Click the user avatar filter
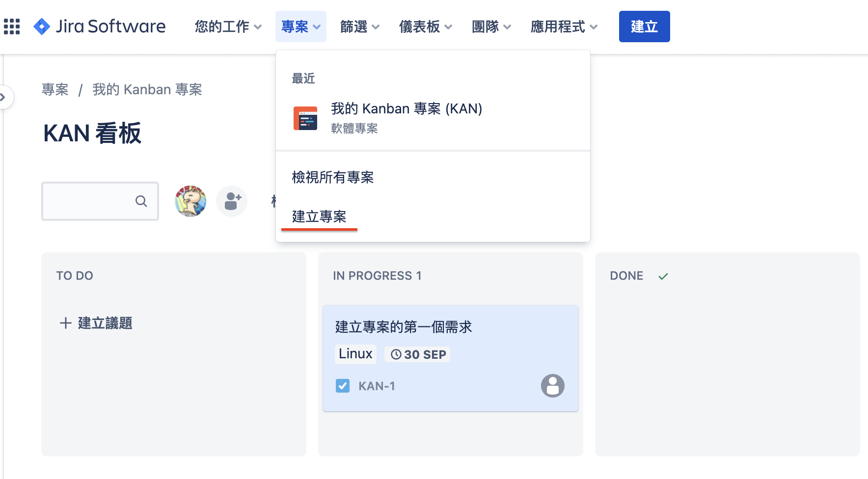The height and width of the screenshot is (479, 868). (190, 201)
